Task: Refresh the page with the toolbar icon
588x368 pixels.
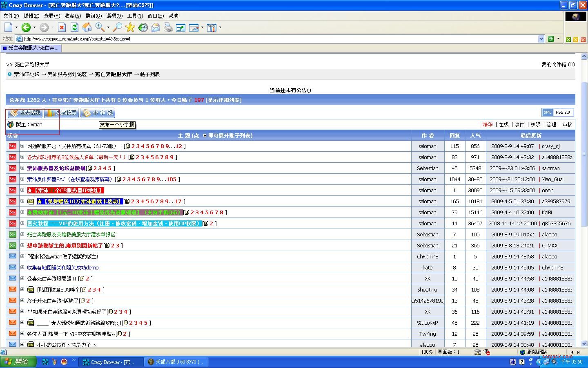Action: click(74, 27)
